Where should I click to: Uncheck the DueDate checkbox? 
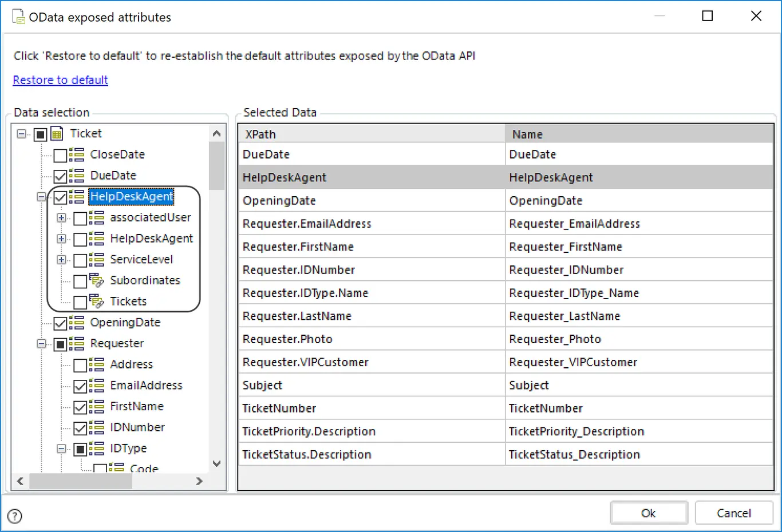(x=60, y=176)
